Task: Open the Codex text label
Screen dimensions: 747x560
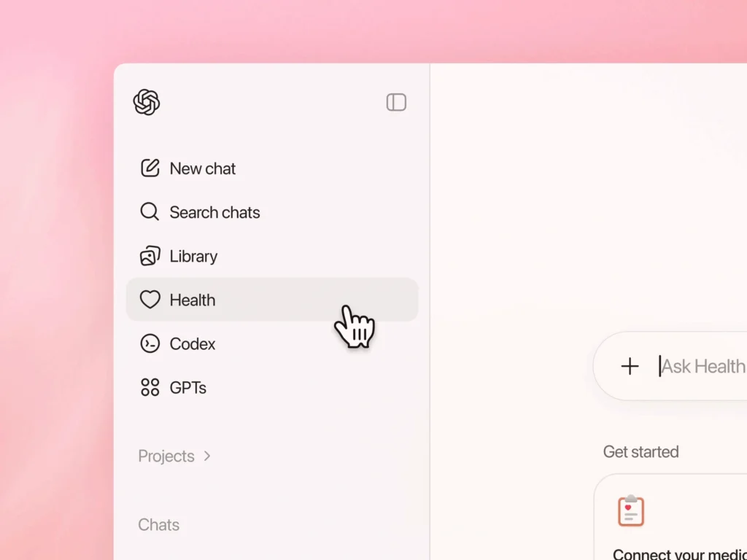Action: [193, 344]
